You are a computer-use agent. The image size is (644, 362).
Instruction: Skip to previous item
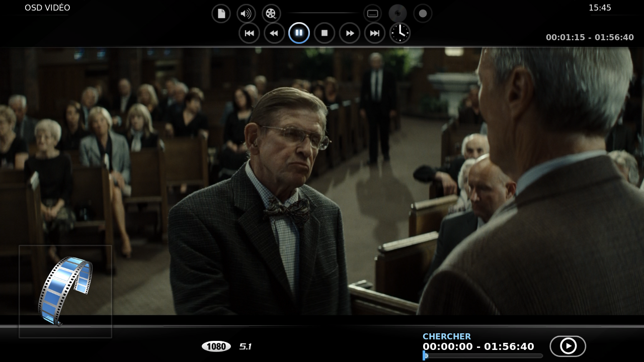pos(249,33)
